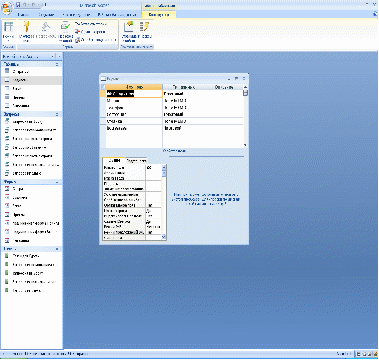379x360 pixels.
Task: Collapse Queries group in navigation pane
Action: (57, 114)
